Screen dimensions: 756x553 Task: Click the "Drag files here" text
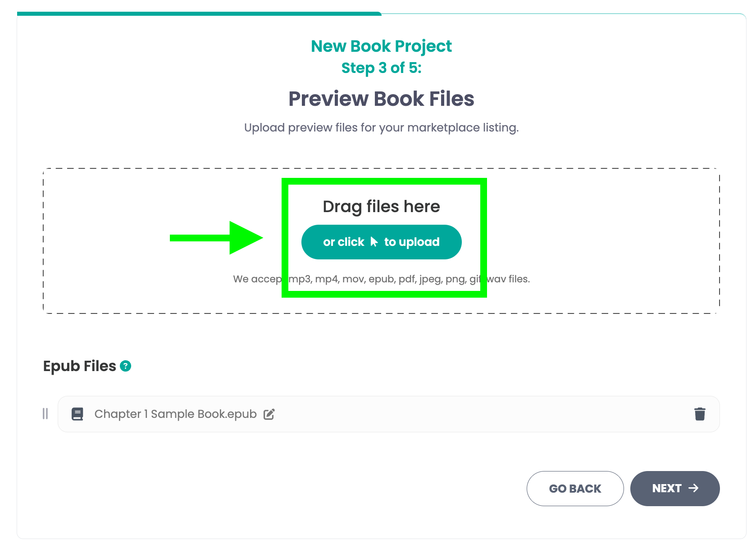point(381,207)
